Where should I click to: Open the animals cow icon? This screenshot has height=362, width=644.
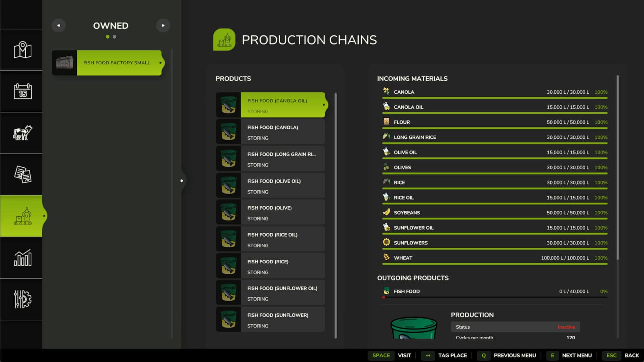[x=22, y=133]
